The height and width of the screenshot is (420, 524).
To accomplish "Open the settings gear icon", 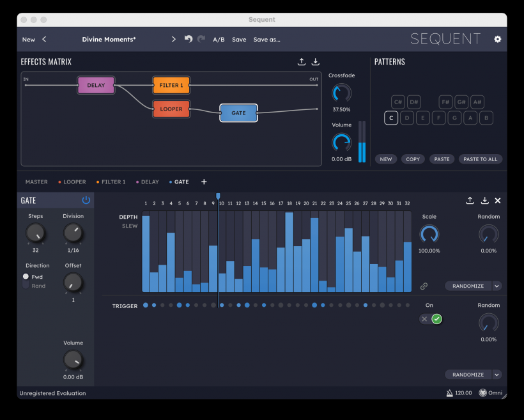I will pos(498,40).
